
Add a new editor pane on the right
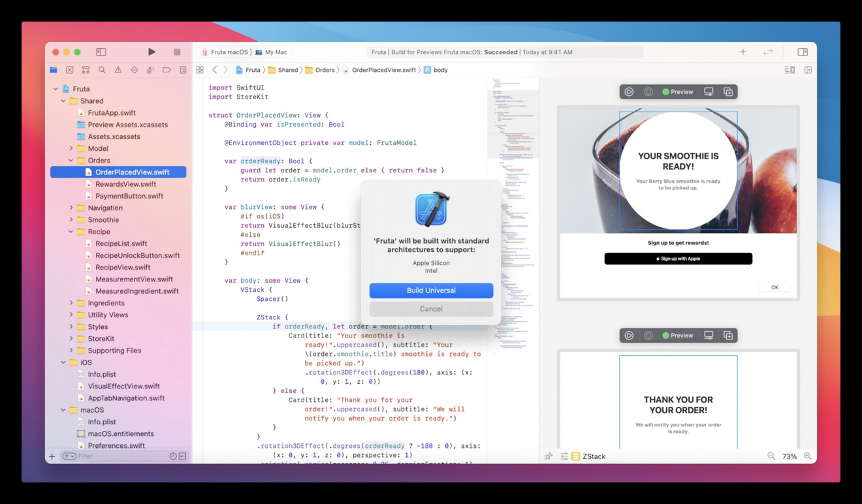tap(808, 70)
